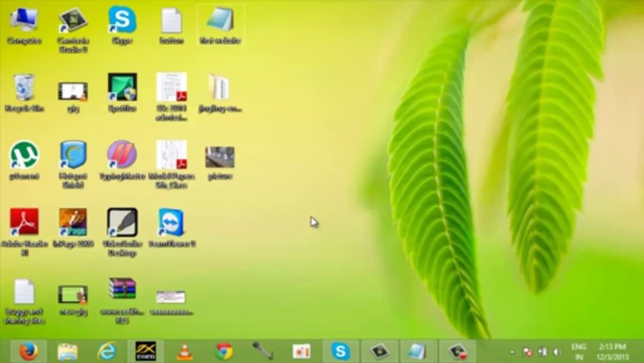Select the VideoScribe Desktop shortcut
Screen dimensions: 644x363
122,233
